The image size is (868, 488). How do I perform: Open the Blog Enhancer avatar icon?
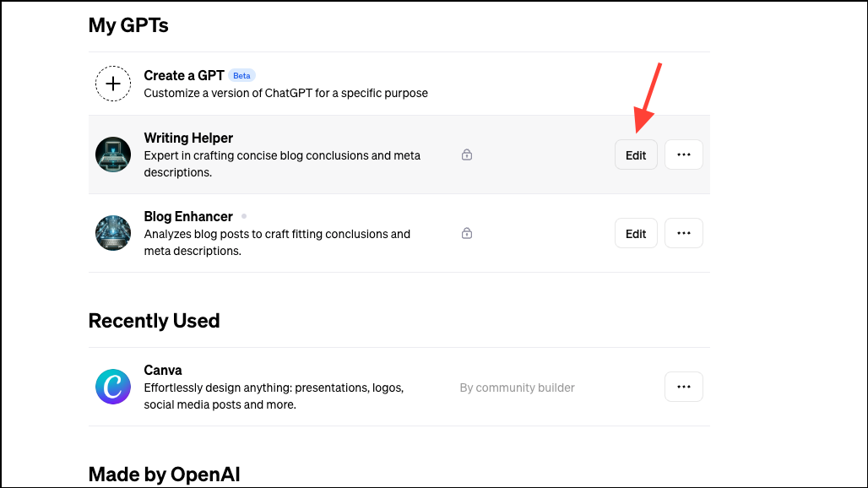113,233
